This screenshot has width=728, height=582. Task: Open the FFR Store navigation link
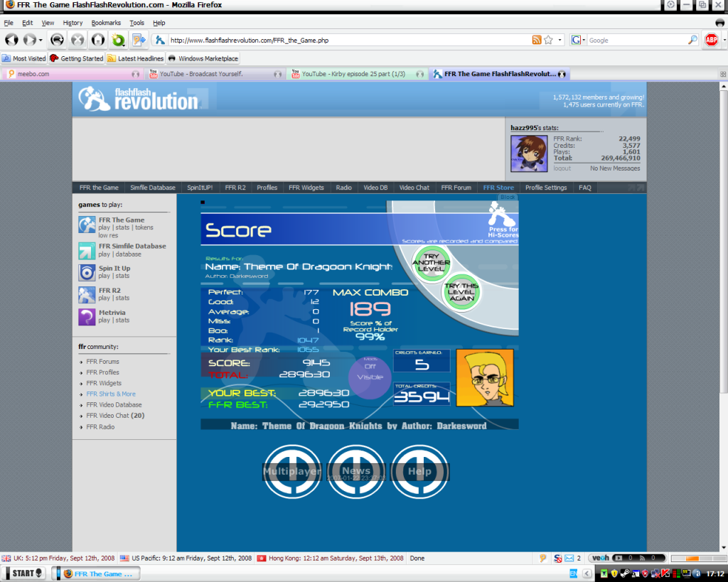tap(498, 188)
